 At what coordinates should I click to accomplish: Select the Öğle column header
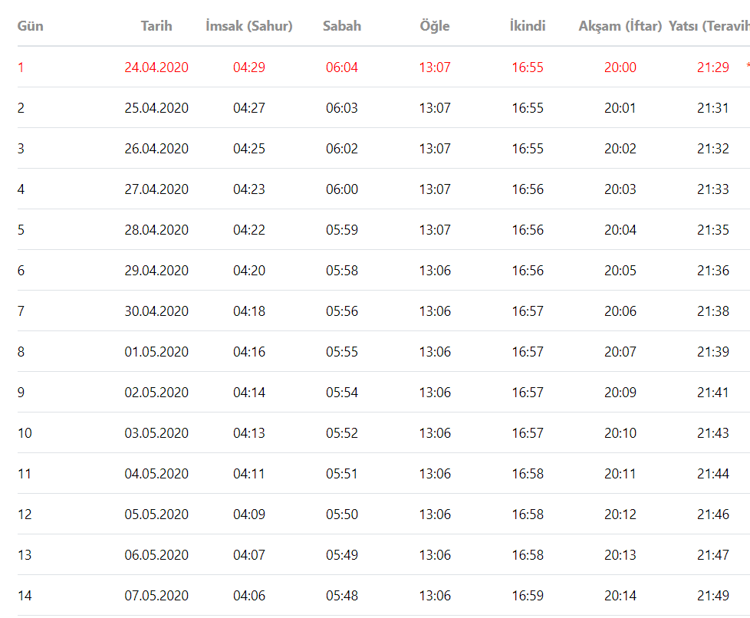point(435,26)
